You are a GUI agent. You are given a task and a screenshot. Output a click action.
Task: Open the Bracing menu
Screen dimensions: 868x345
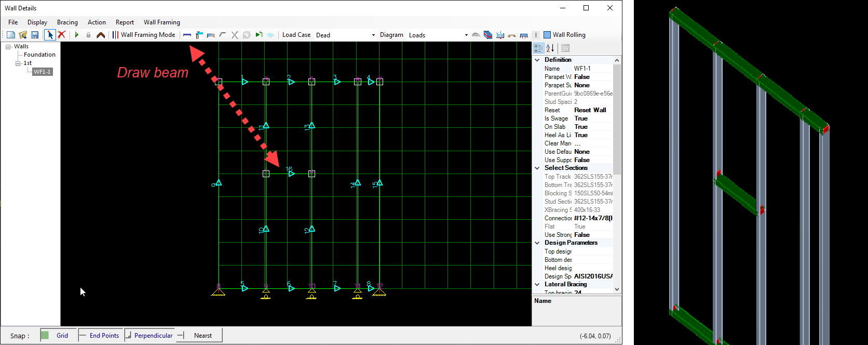pyautogui.click(x=67, y=22)
